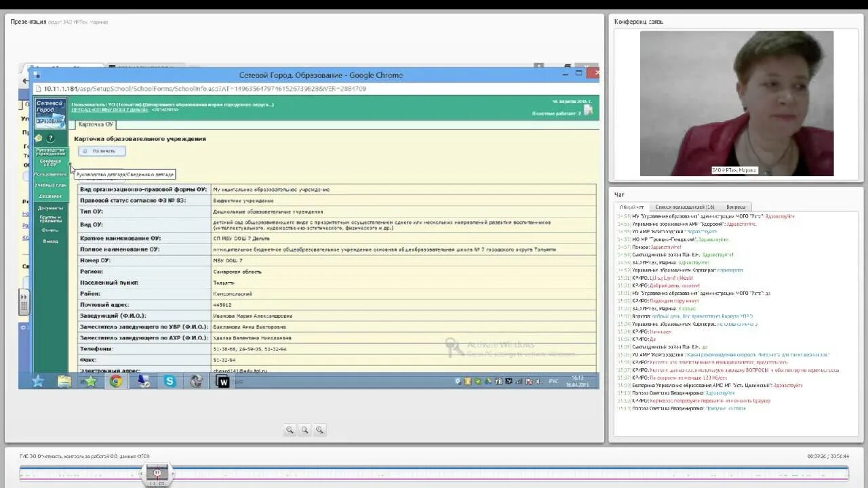868x488 pixels.
Task: Click the РУС language indicator in tray
Action: coord(553,382)
